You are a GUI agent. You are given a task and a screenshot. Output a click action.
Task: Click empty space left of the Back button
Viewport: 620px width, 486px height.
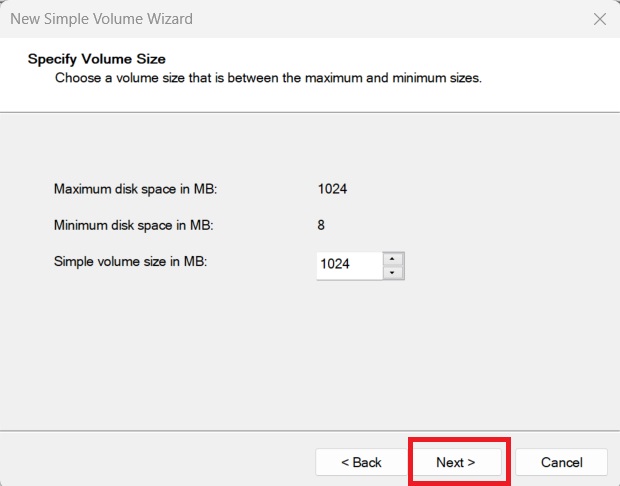coord(150,462)
